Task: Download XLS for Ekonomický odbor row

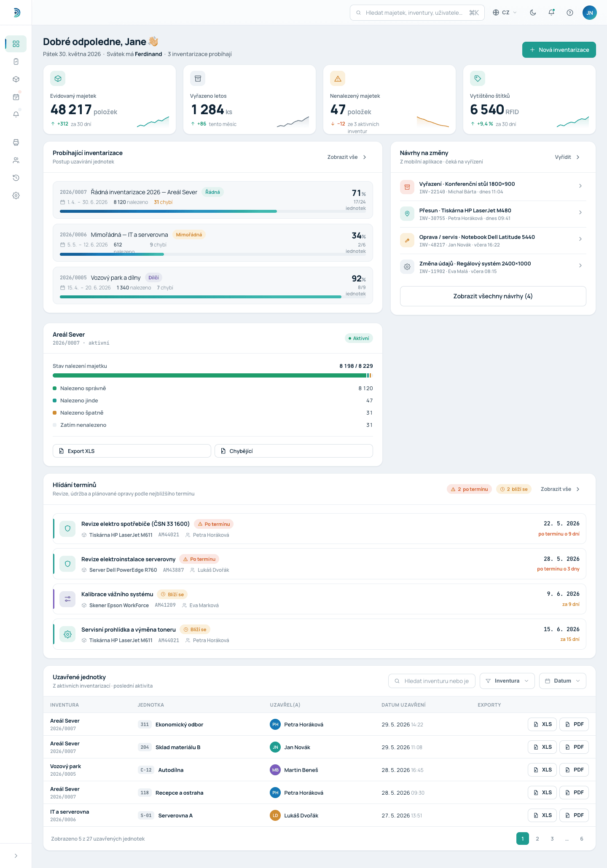Action: click(543, 724)
